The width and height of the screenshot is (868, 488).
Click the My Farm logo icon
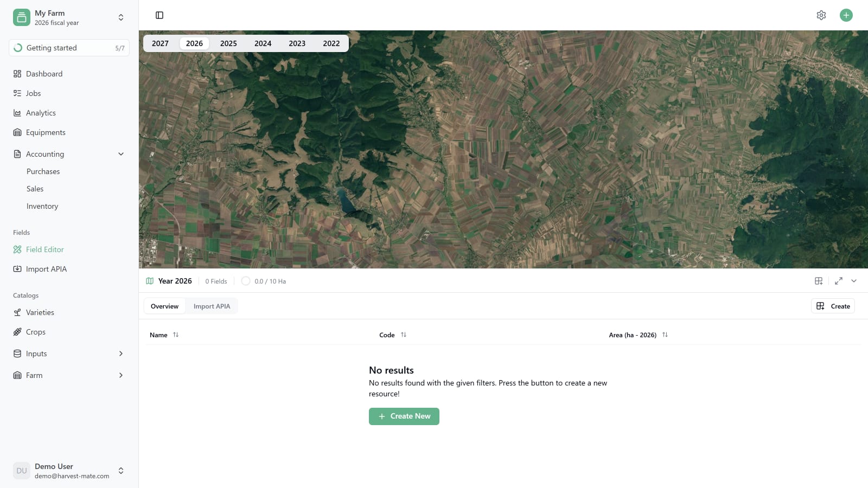point(22,17)
